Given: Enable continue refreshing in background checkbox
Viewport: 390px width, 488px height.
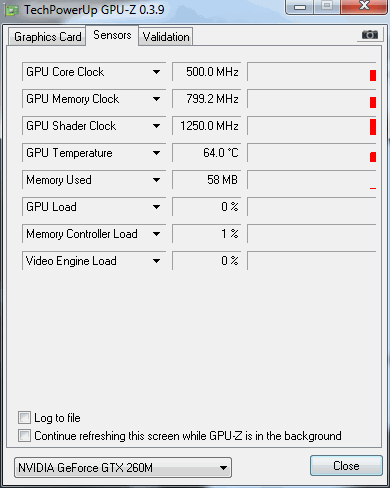Looking at the screenshot, I should click(24, 436).
